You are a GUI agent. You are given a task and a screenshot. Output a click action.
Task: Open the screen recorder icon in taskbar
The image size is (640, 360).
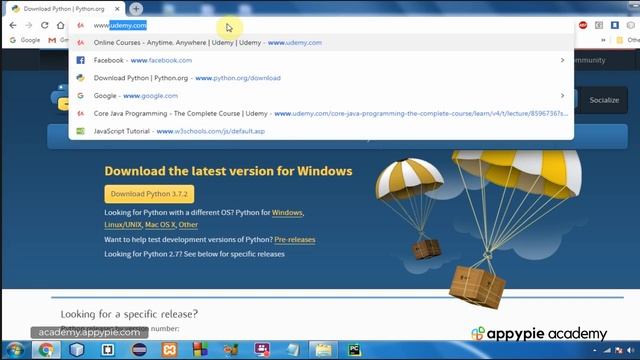(262, 350)
